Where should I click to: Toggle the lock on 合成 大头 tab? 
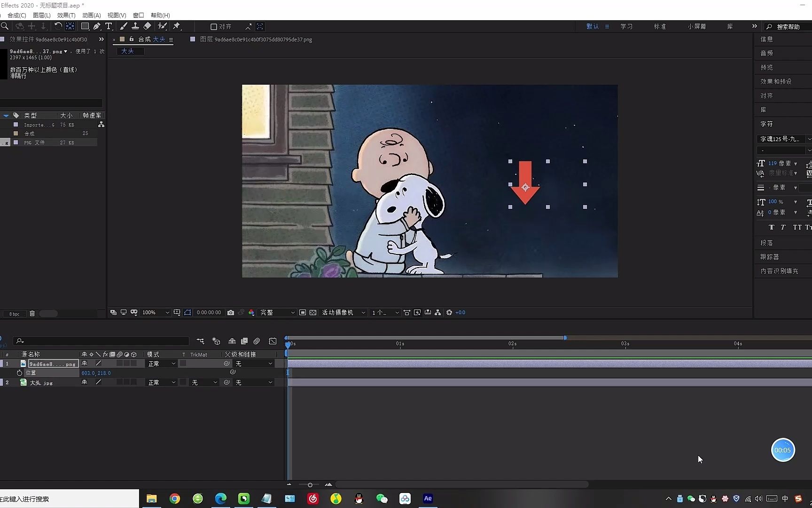[x=132, y=39]
